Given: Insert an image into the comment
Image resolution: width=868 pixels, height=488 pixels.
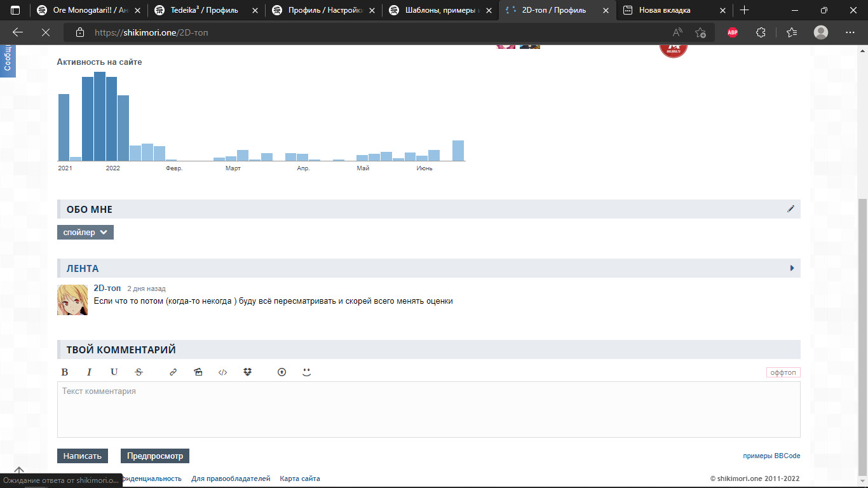Looking at the screenshot, I should (x=198, y=372).
